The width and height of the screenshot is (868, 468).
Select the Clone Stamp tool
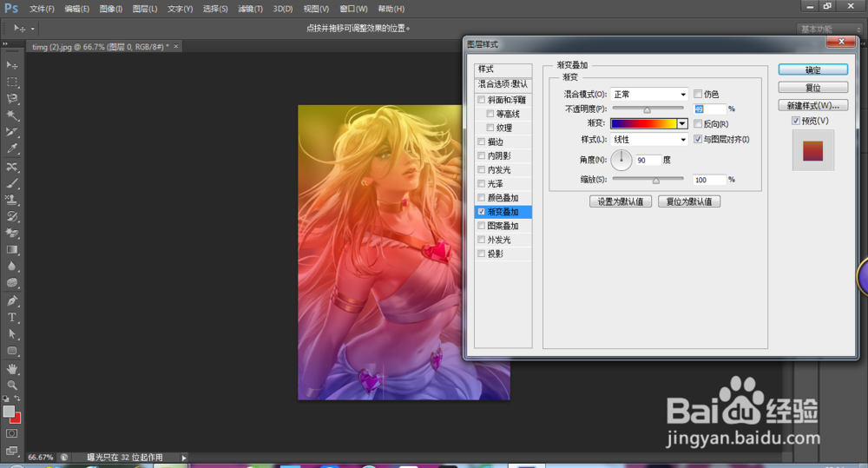11,200
